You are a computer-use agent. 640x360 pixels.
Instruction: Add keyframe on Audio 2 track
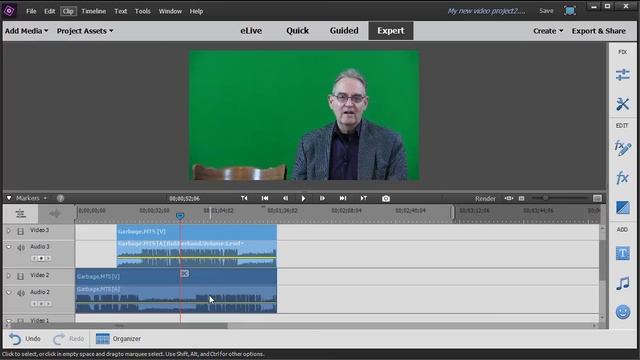pos(41,304)
